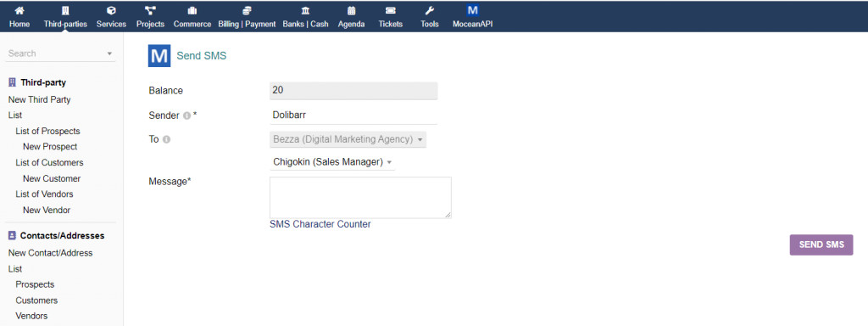
Task: Click the Send SMS page title
Action: pyautogui.click(x=202, y=56)
